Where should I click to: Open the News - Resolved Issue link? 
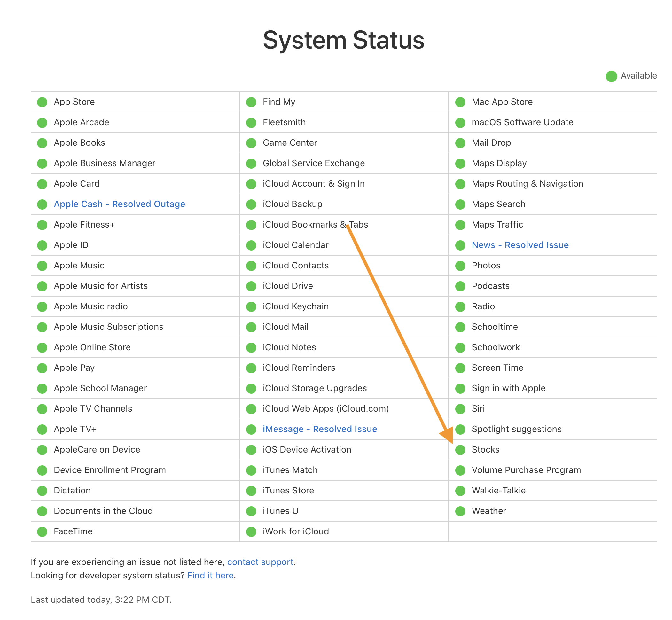[520, 245]
